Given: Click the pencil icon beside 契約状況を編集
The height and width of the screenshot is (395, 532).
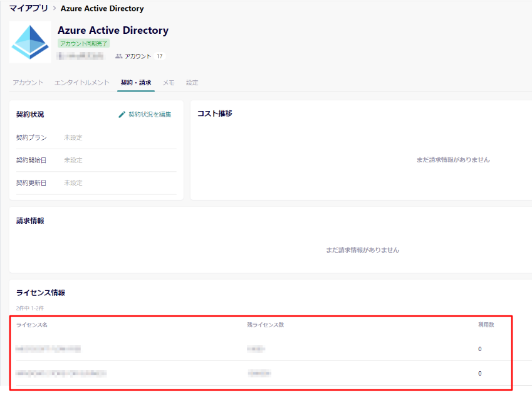Looking at the screenshot, I should (122, 115).
